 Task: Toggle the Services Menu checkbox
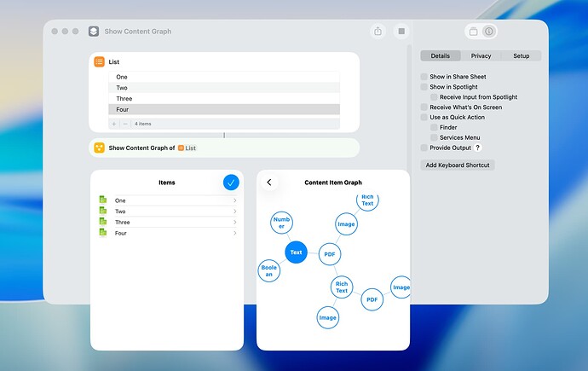434,137
